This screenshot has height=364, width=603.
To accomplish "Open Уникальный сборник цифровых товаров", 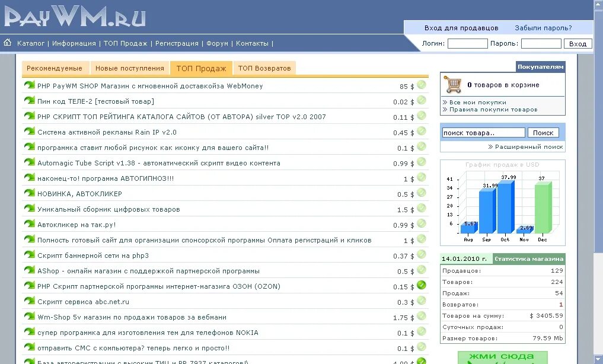I will click(x=109, y=209).
